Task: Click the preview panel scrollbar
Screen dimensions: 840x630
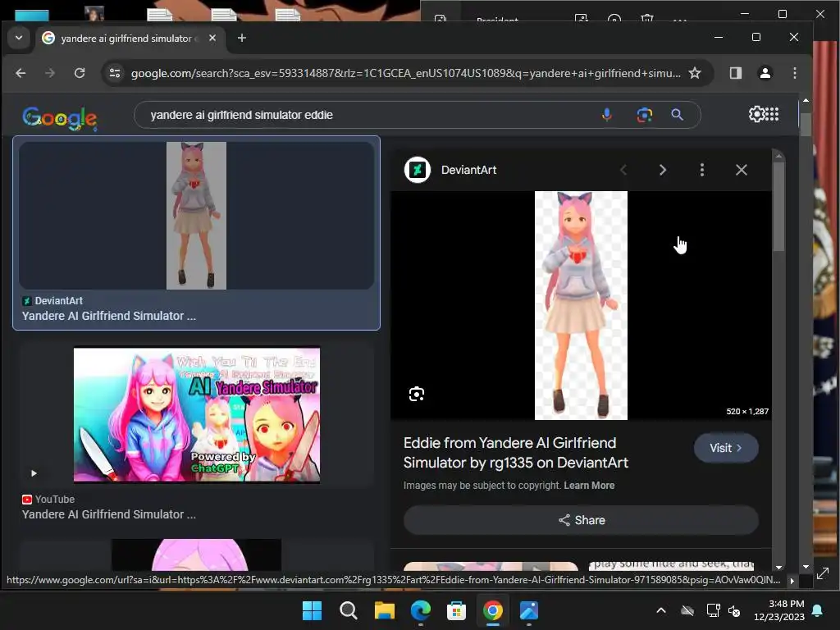Action: pos(779,206)
